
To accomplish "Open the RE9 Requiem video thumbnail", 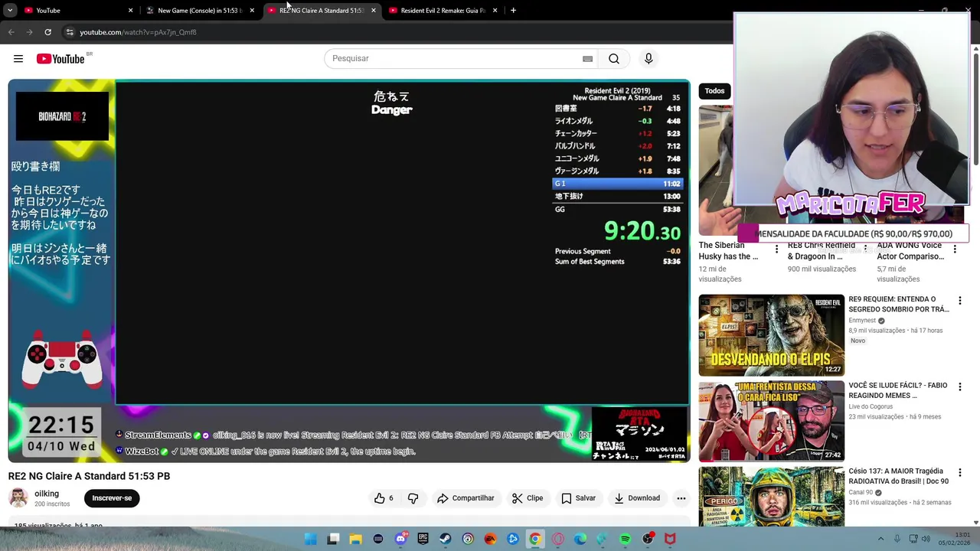I will [771, 335].
